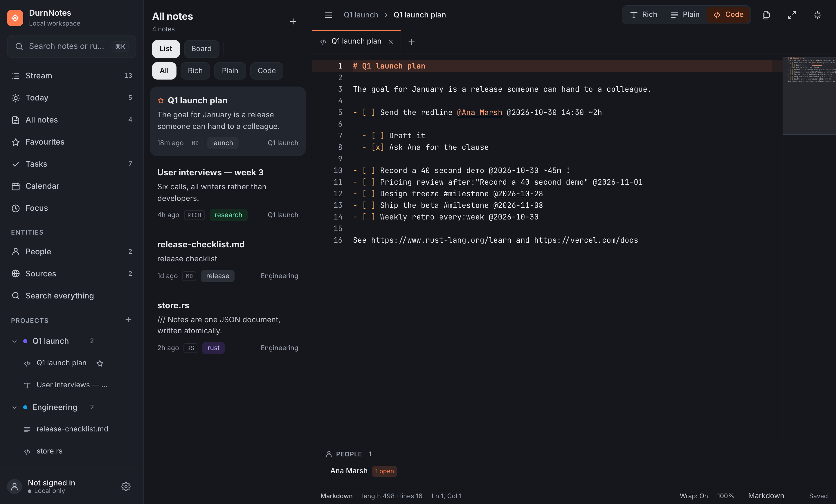Viewport: 836px width, 504px height.
Task: Open the Markdown language selector at bottom right
Action: pos(766,496)
